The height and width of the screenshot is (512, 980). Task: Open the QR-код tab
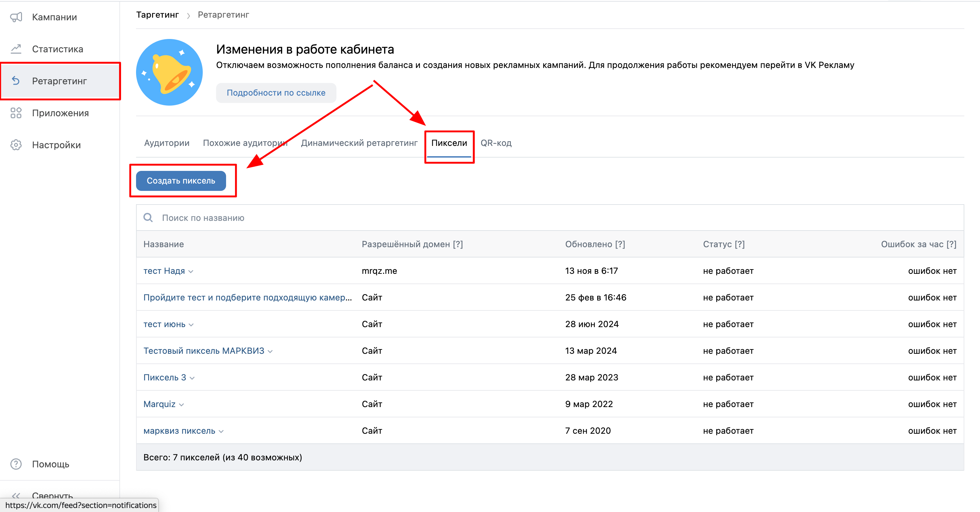point(496,143)
